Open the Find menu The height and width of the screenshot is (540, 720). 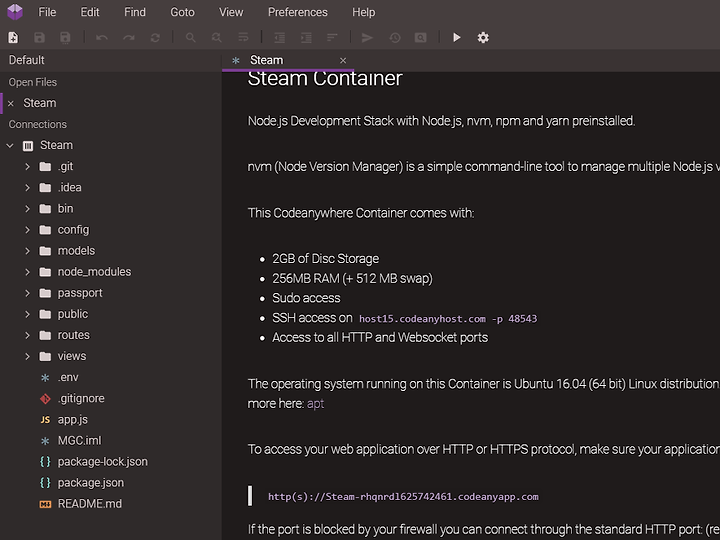[135, 12]
